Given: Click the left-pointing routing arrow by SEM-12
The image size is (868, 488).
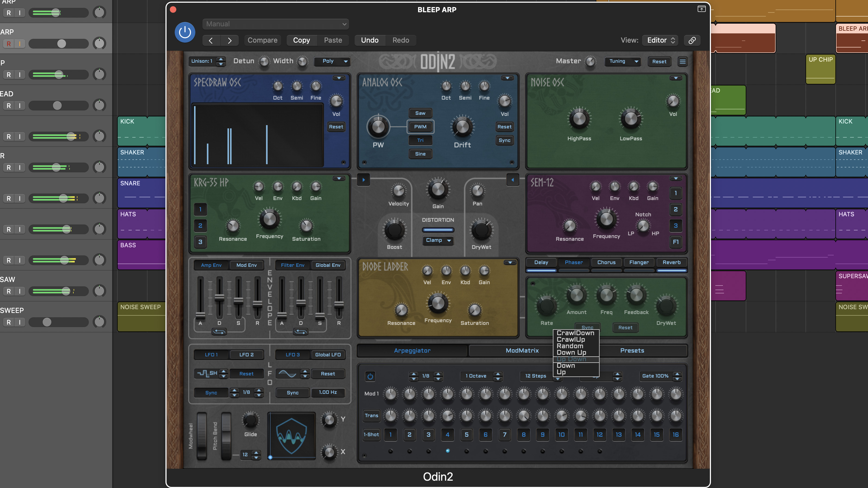Looking at the screenshot, I should pyautogui.click(x=512, y=180).
